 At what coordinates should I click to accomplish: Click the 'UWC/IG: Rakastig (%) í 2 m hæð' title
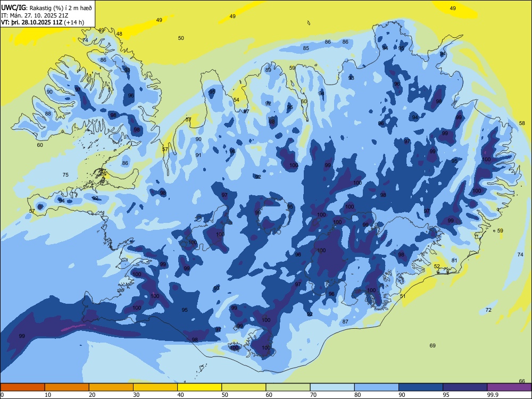(46, 7)
